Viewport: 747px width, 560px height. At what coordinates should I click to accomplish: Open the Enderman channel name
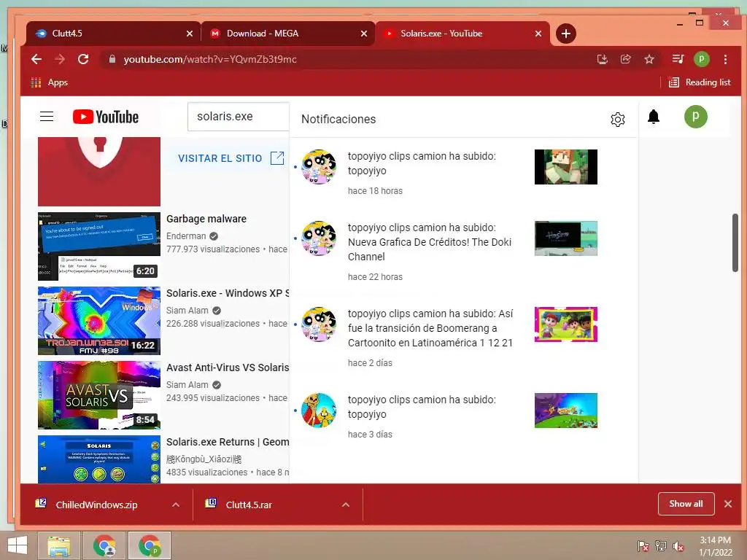(186, 236)
